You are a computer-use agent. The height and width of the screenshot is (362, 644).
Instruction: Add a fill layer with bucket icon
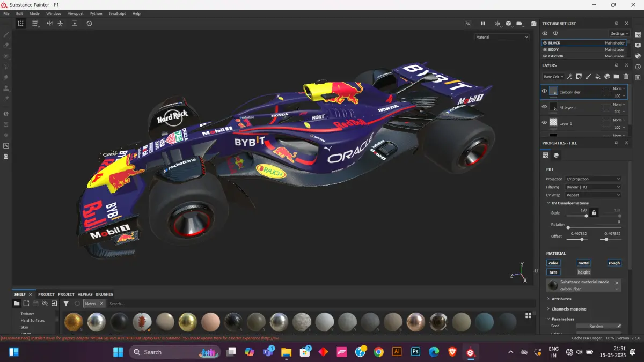click(597, 77)
